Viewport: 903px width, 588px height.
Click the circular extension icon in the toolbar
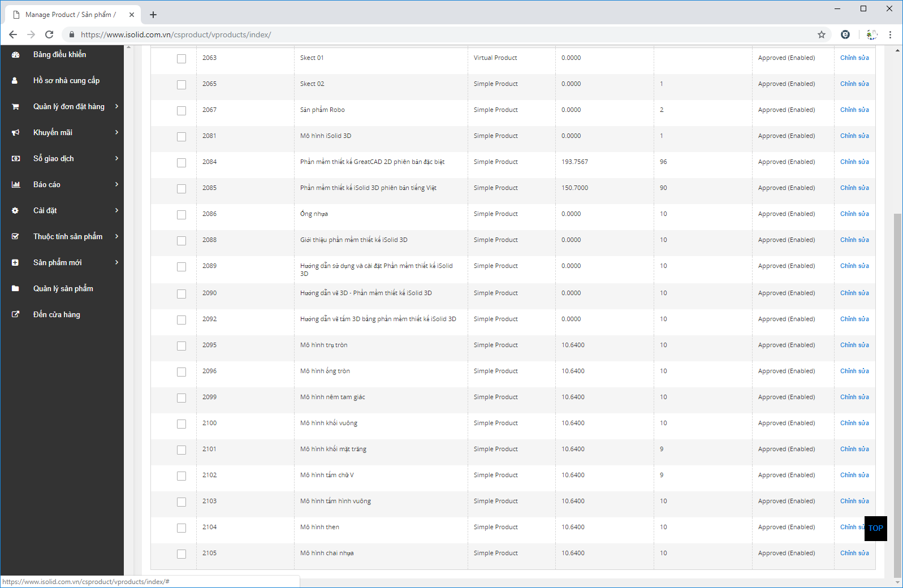[845, 34]
